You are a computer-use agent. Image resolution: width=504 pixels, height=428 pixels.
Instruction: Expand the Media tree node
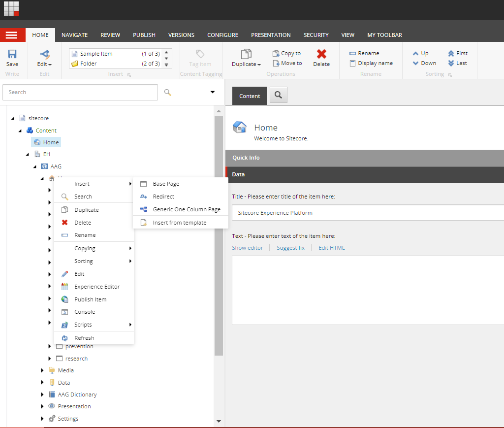(x=42, y=370)
